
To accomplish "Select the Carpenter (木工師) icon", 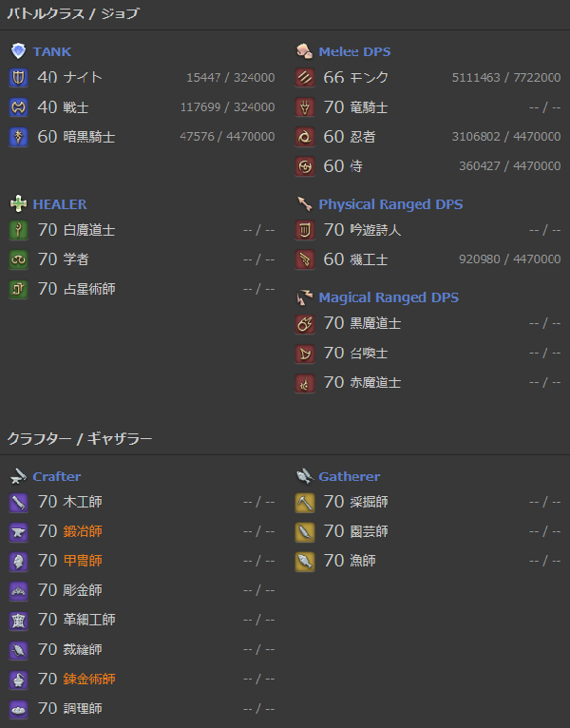I will pyautogui.click(x=19, y=503).
